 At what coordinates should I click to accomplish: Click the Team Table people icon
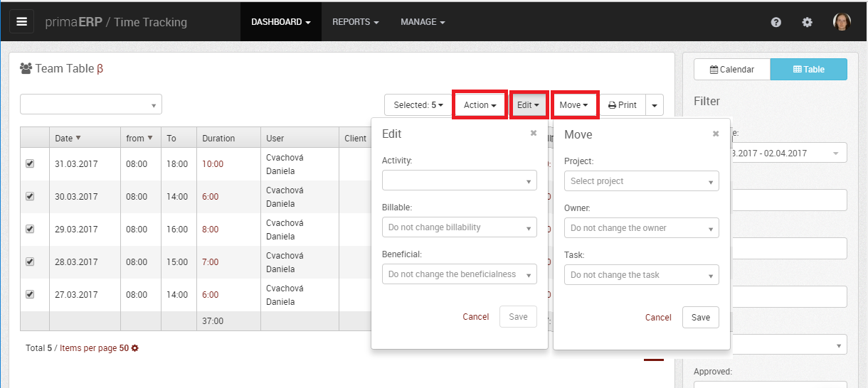point(26,68)
